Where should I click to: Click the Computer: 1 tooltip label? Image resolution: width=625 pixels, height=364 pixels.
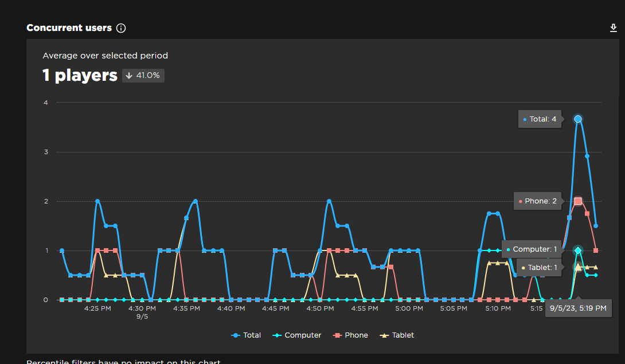click(531, 249)
